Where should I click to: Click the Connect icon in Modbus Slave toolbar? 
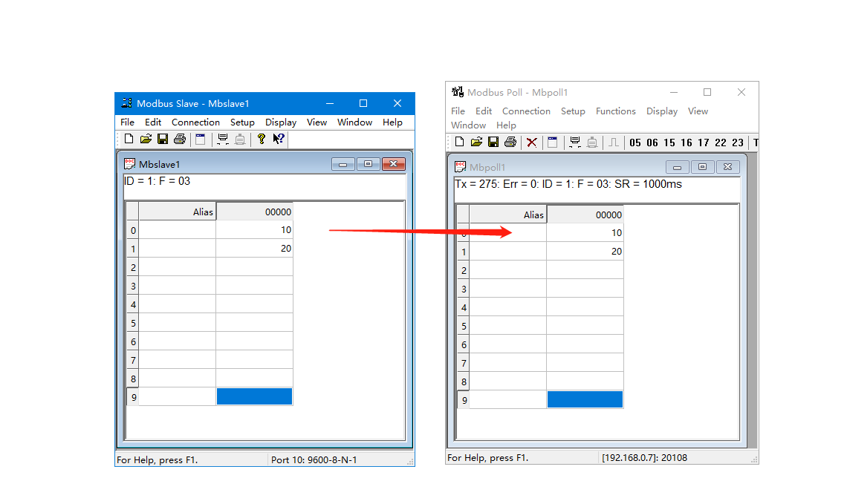[223, 139]
